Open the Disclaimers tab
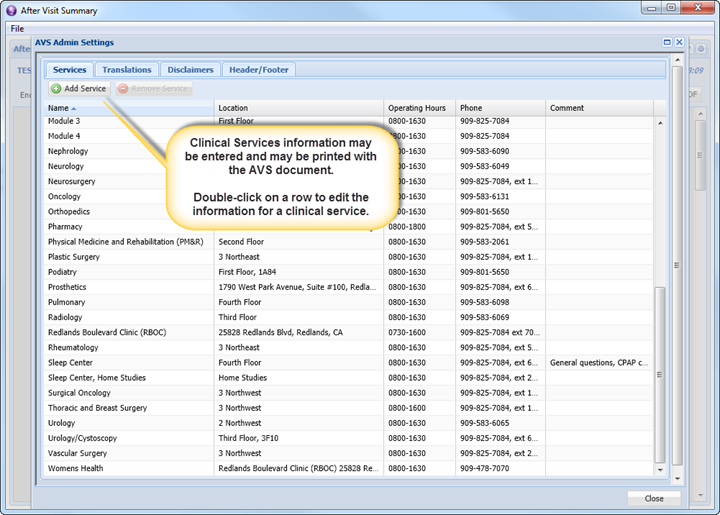The width and height of the screenshot is (720, 515). [x=190, y=70]
